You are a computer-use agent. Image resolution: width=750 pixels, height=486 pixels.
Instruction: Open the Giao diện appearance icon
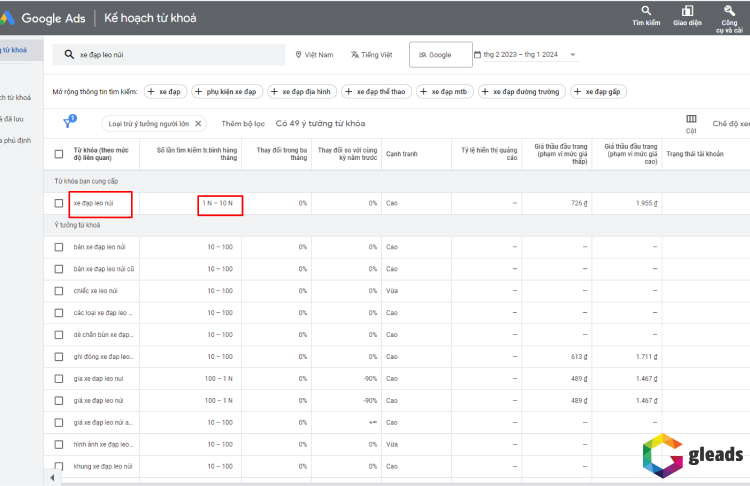[686, 12]
